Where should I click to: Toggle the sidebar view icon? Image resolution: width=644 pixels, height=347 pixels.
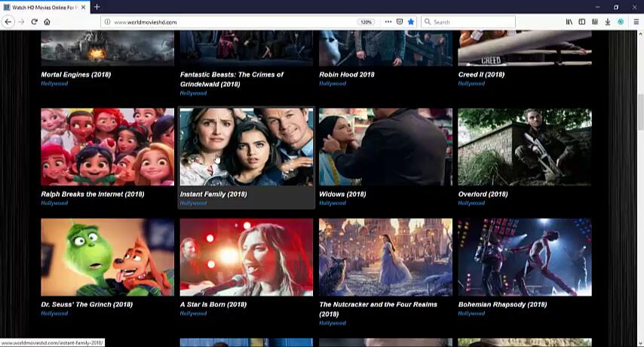582,22
